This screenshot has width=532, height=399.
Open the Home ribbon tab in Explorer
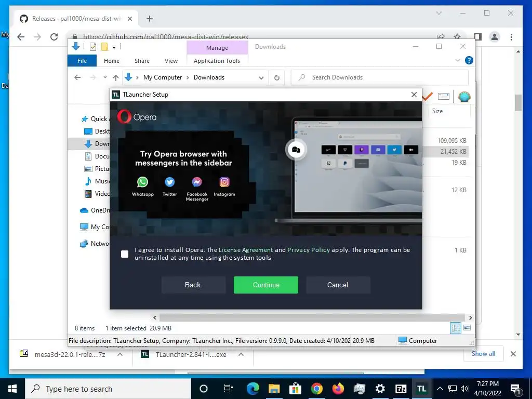tap(112, 61)
